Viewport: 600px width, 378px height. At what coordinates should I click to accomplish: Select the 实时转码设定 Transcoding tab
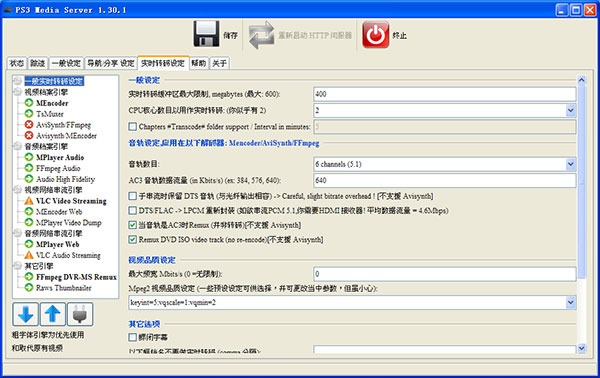(x=163, y=63)
